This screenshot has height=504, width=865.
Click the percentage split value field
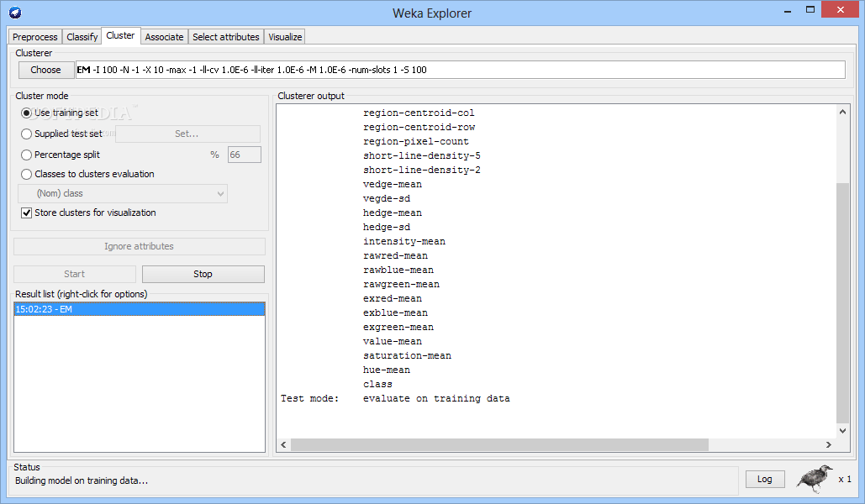click(x=245, y=155)
